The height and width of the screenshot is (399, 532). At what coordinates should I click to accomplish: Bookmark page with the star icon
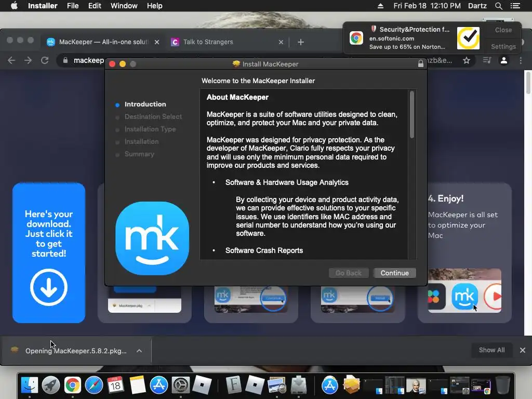click(467, 60)
